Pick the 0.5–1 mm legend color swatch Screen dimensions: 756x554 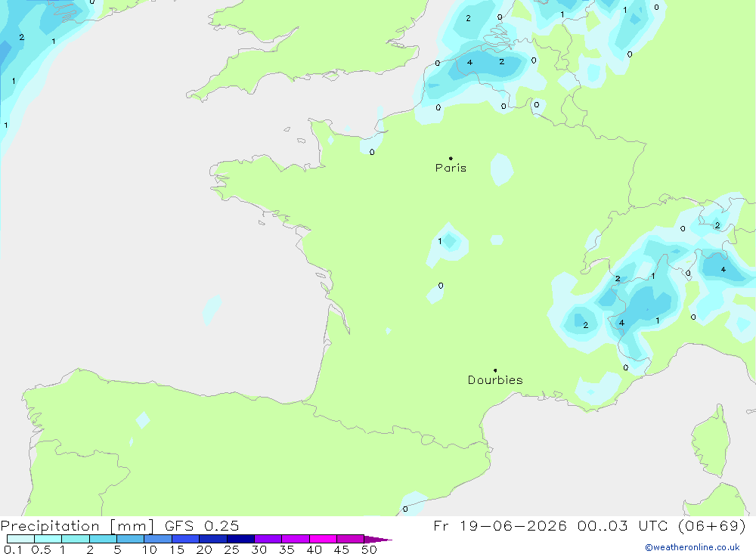pos(48,539)
